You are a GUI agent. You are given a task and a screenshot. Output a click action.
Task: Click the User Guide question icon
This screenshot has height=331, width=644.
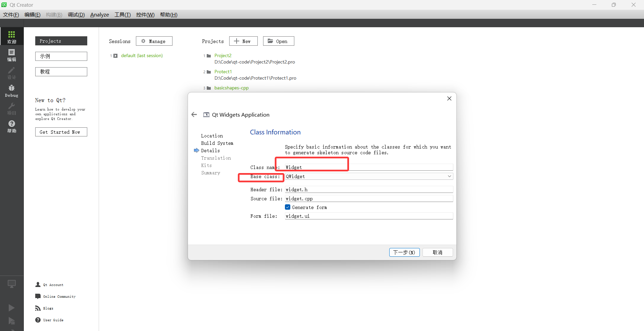[38, 320]
